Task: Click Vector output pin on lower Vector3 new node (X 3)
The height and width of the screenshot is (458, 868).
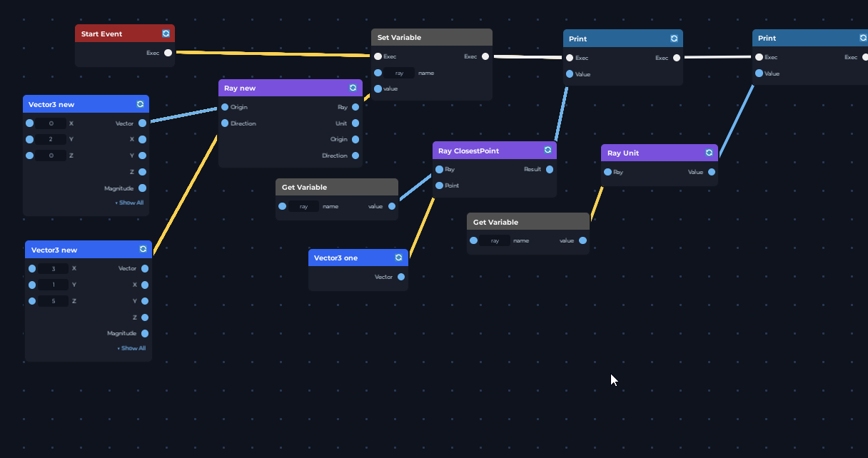Action: 145,269
